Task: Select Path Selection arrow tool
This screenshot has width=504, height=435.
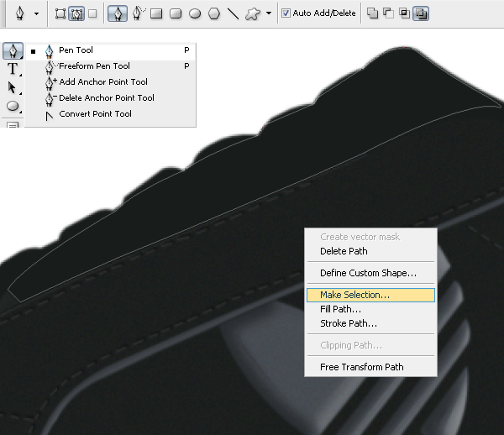Action: coord(13,87)
